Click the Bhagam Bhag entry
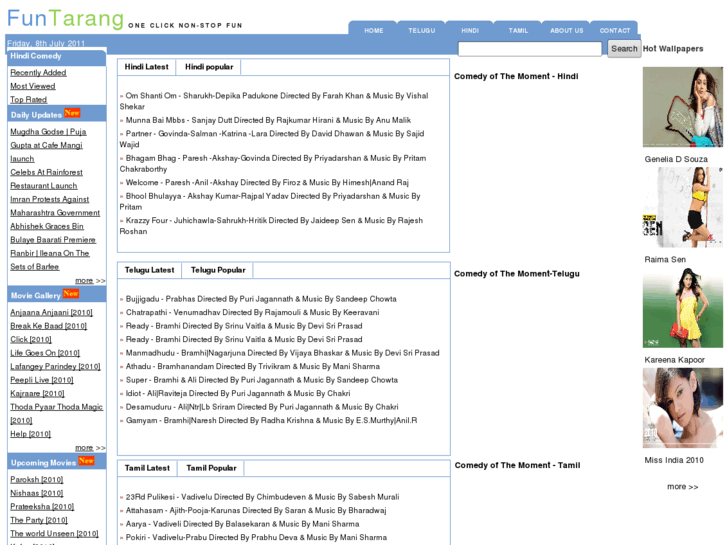 pyautogui.click(x=273, y=163)
